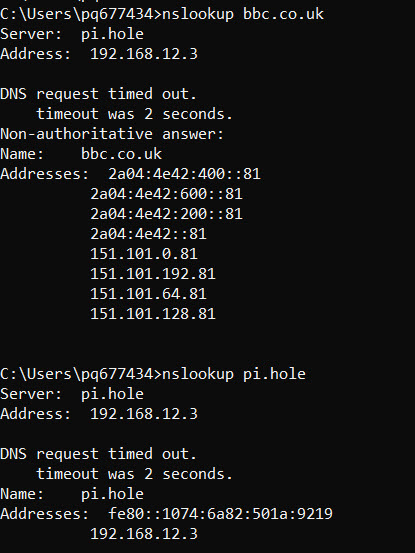Click the first 'timeout was 2 seconds.' line
415x553 pixels.
[134, 114]
